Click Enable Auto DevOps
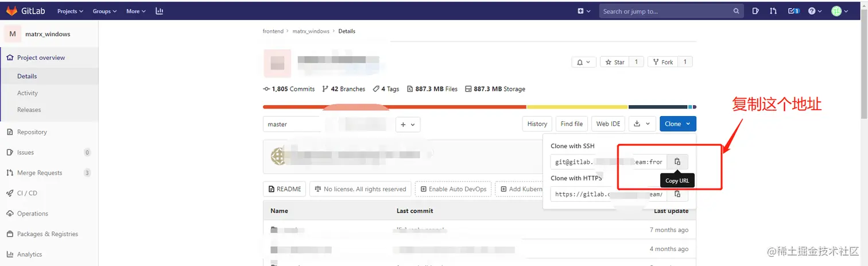Viewport: 868px width, 266px height. [454, 189]
